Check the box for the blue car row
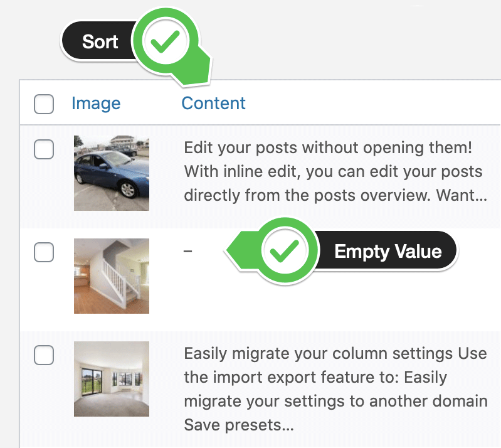 (44, 149)
